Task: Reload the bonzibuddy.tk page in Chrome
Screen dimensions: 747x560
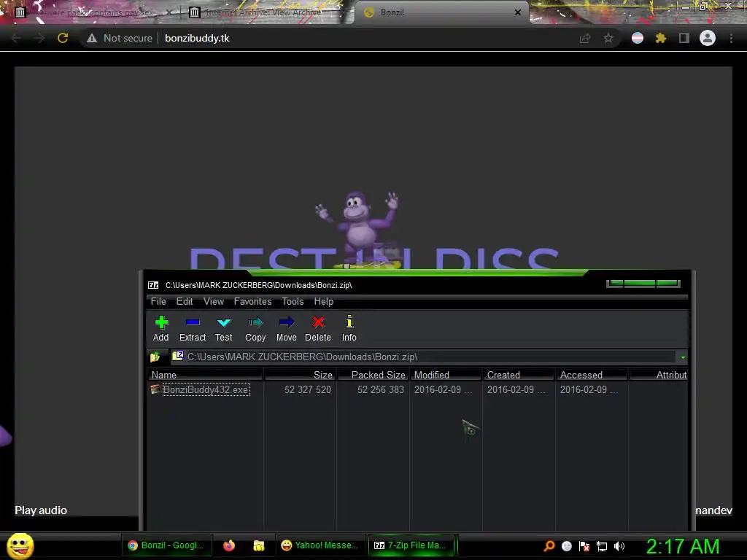Action: 63,38
